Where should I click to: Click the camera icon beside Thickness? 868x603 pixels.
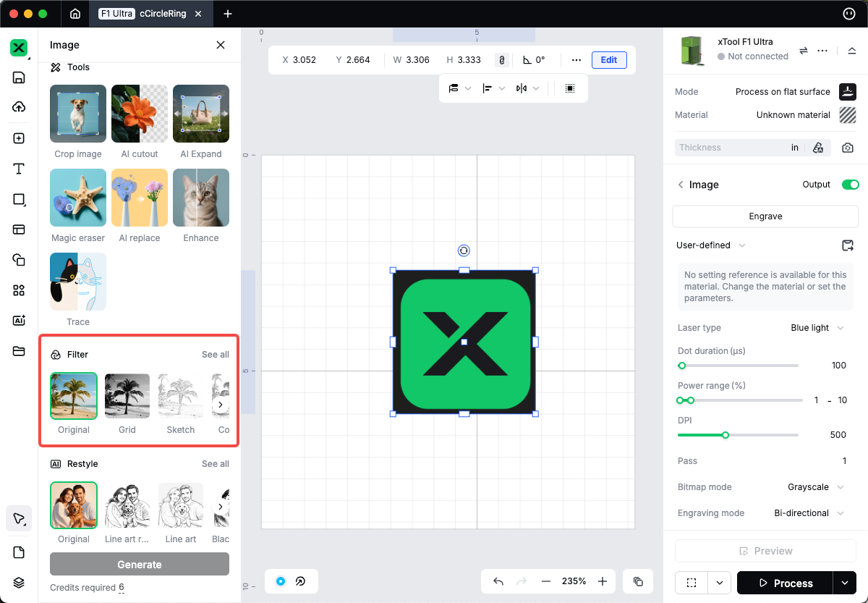click(848, 148)
